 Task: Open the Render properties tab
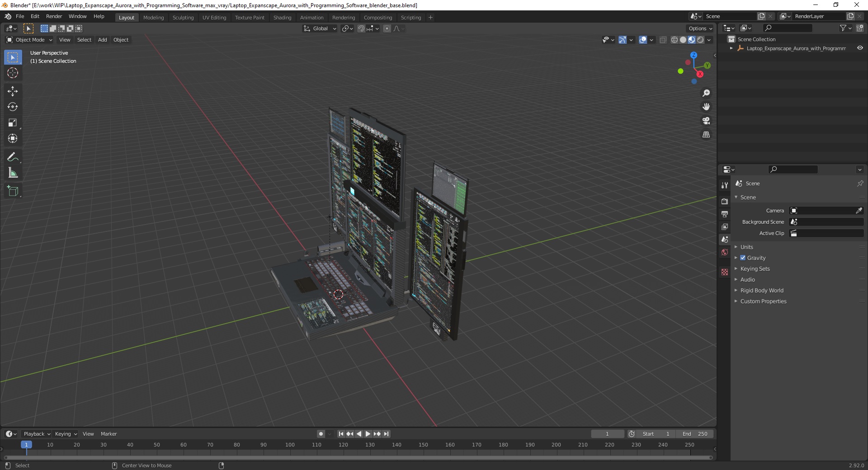pos(725,201)
